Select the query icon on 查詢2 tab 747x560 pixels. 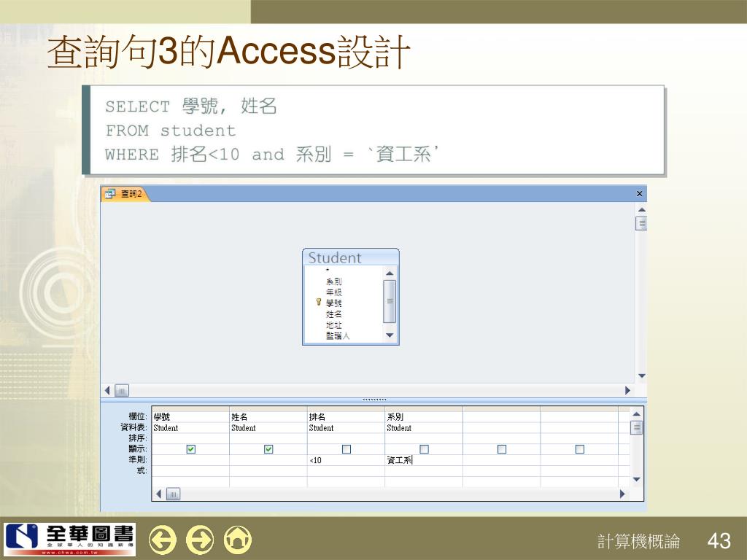click(x=110, y=194)
